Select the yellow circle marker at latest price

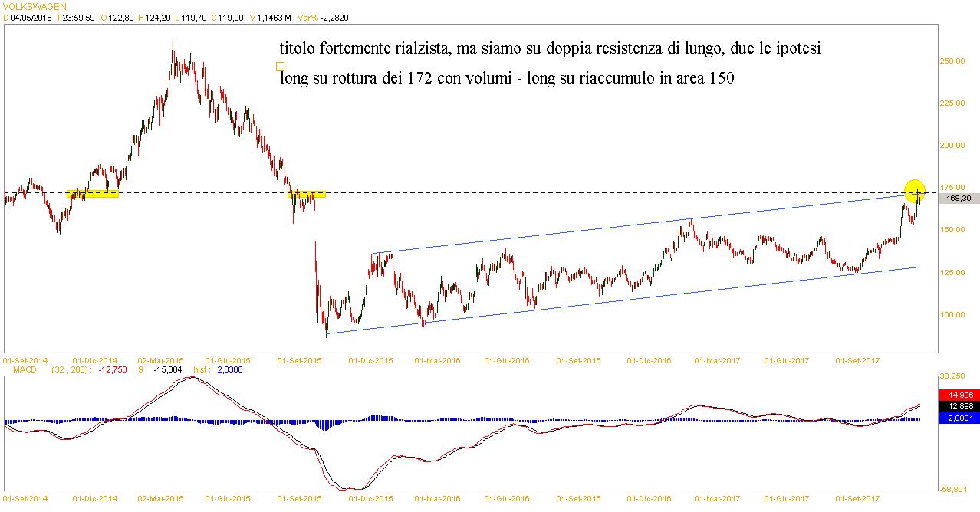(916, 190)
